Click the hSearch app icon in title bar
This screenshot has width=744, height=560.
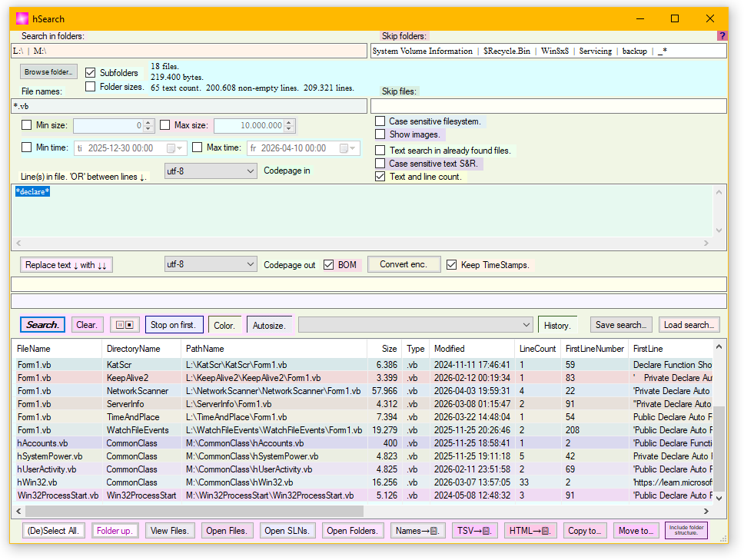coord(22,18)
